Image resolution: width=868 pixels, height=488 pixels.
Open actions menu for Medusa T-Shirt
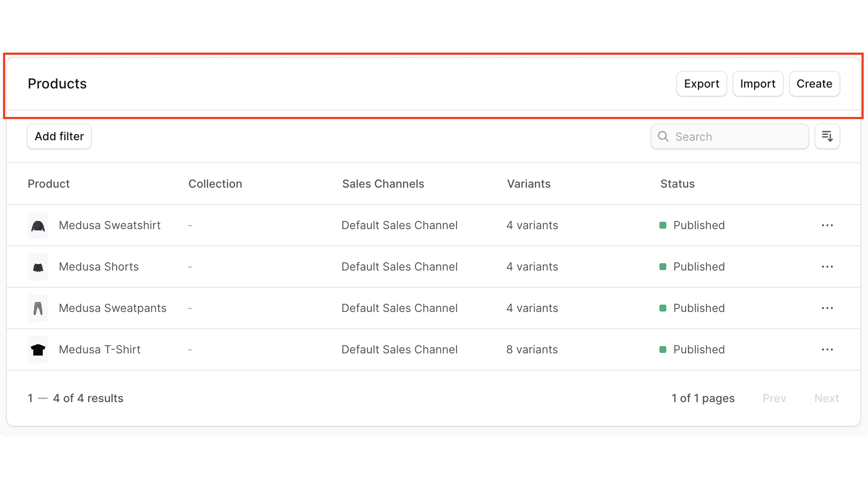[x=827, y=349]
